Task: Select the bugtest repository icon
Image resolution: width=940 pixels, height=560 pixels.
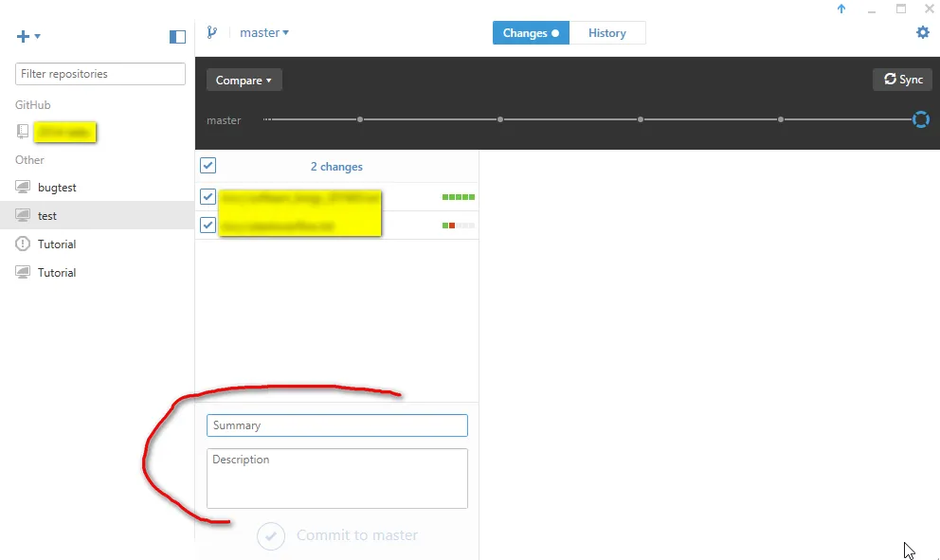Action: point(24,187)
